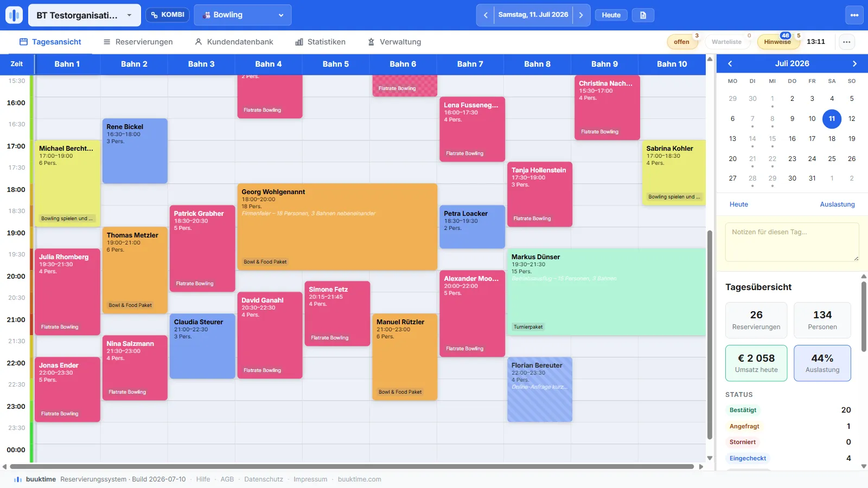Open the three-dots menu in top bar
Screen dimensions: 868x488
pos(854,15)
